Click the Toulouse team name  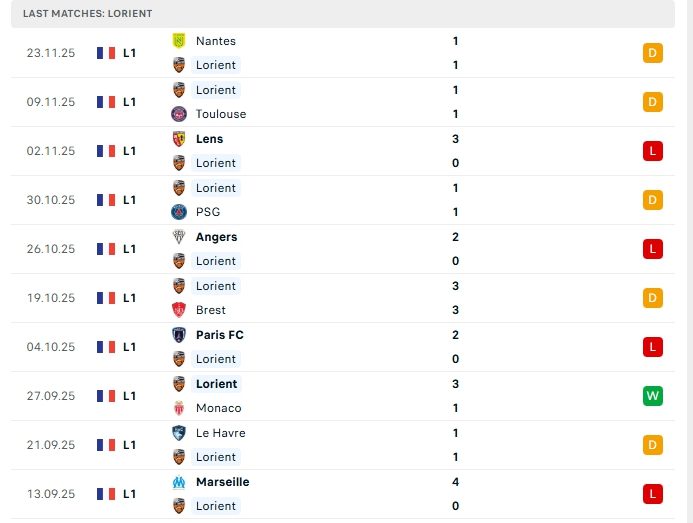tap(220, 114)
